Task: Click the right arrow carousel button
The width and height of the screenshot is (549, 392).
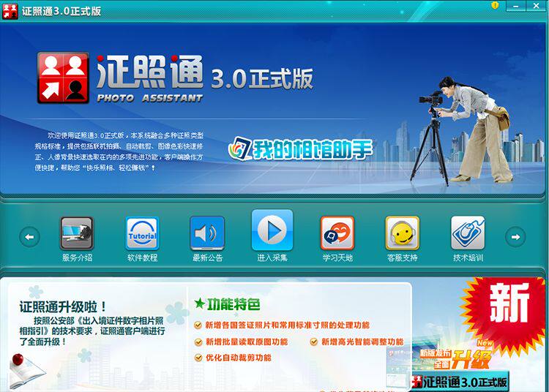Action: [515, 237]
